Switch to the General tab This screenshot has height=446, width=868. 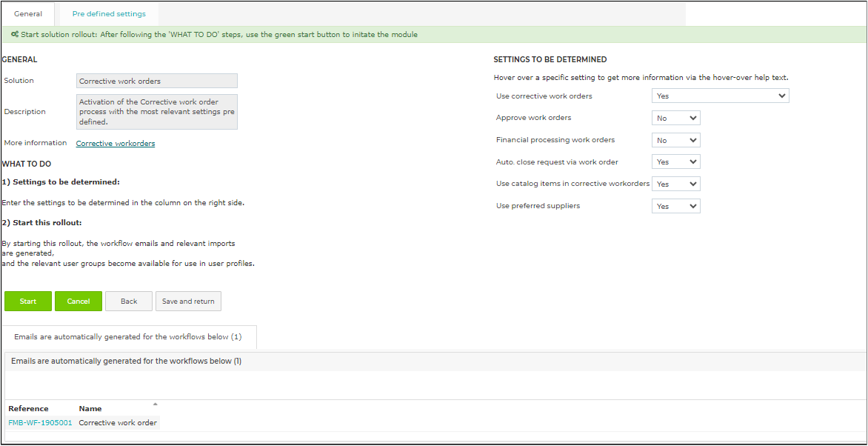tap(28, 14)
